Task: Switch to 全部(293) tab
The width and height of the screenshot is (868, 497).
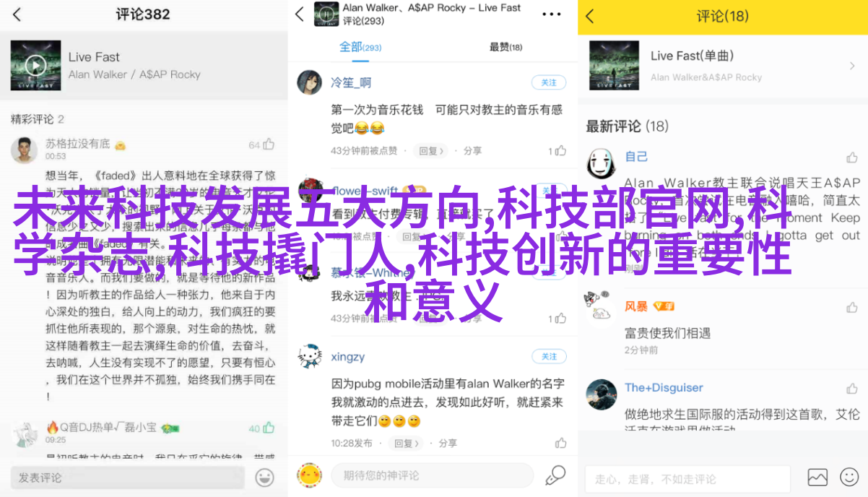Action: [360, 47]
